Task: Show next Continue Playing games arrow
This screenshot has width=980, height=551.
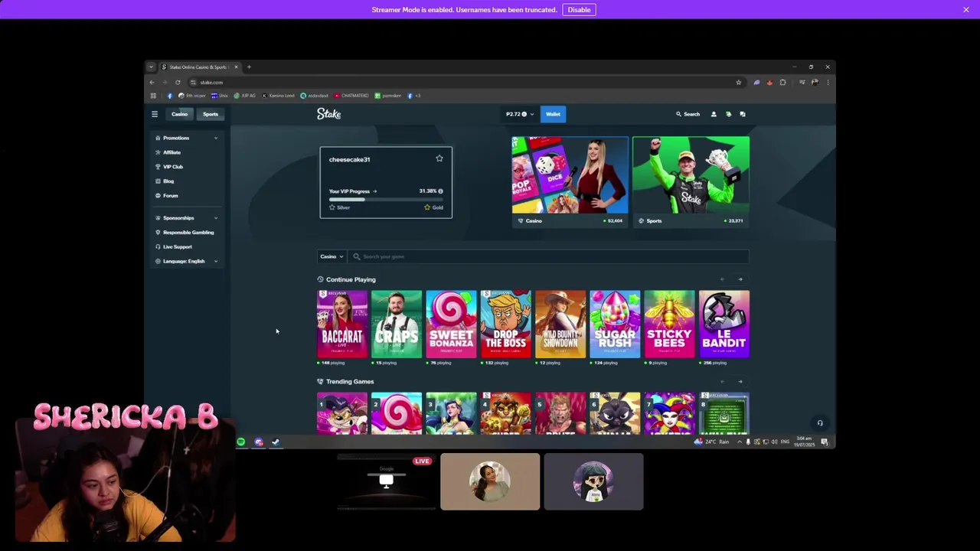Action: click(740, 279)
